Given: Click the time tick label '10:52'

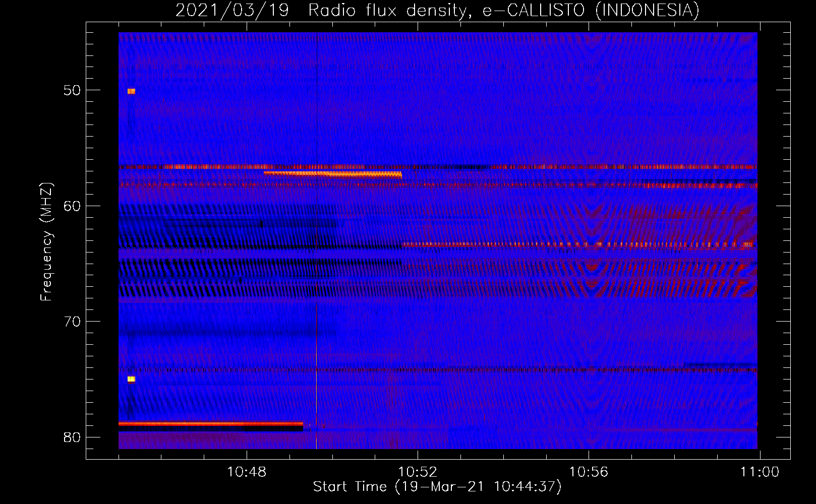Looking at the screenshot, I should point(418,472).
